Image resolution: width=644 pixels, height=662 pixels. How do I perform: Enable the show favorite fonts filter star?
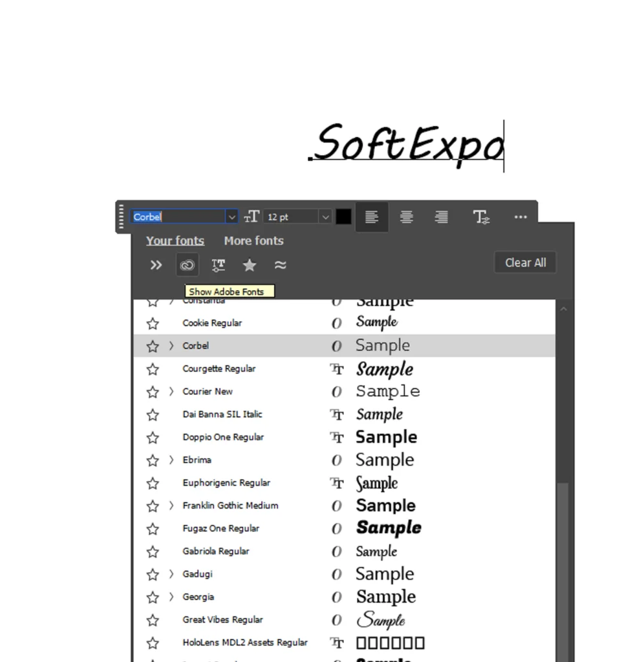[250, 264]
